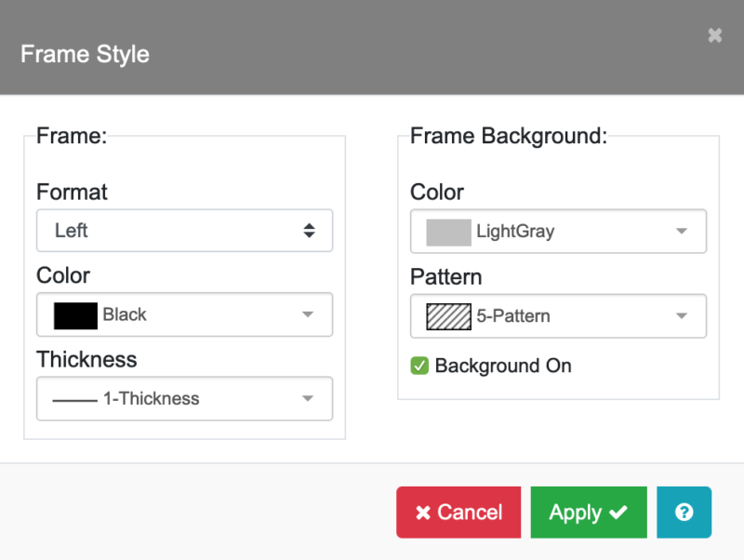
Task: Click the up-down stepper icon in Format selector
Action: pos(309,231)
